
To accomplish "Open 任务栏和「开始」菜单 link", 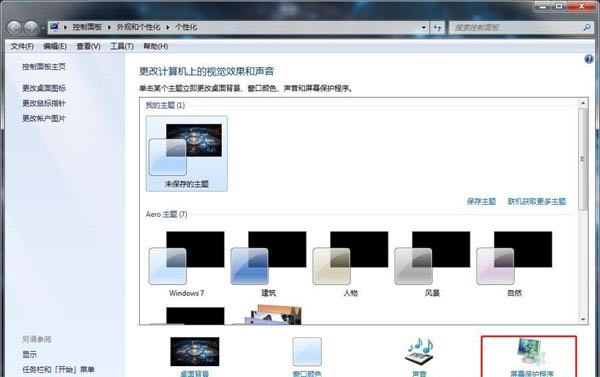I will click(x=58, y=370).
